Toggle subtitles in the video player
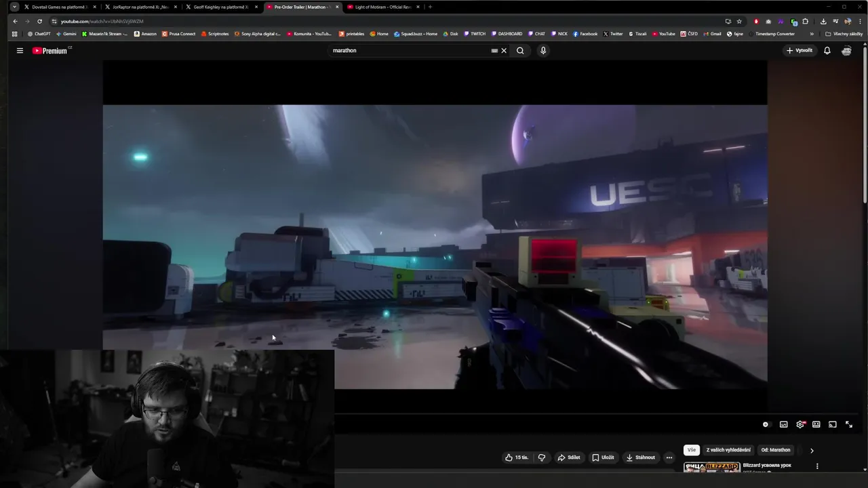 pyautogui.click(x=784, y=425)
